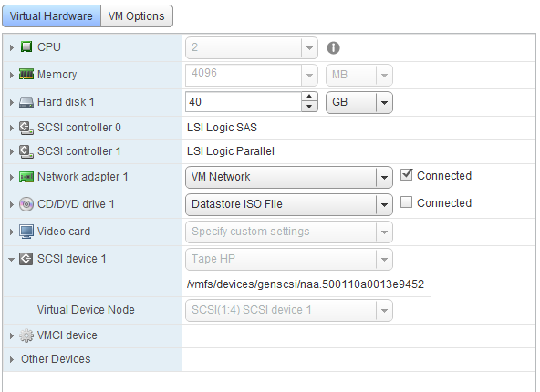Open the VM Network dropdown

tap(288, 177)
